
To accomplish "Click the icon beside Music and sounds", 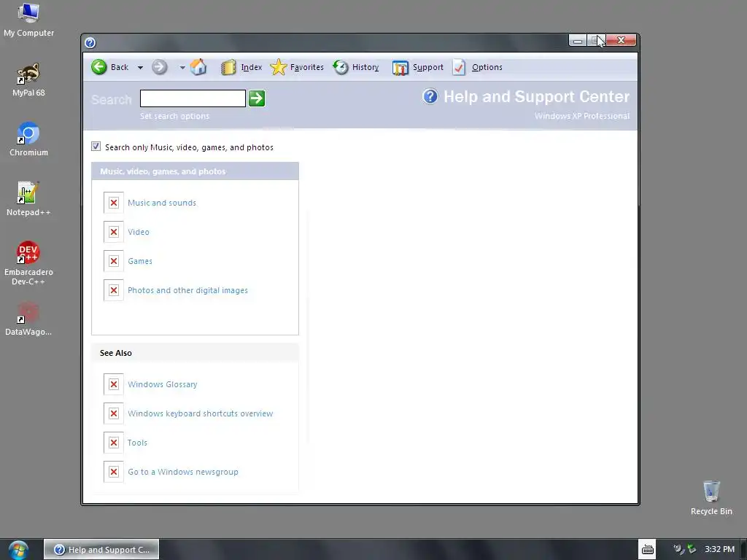I will pyautogui.click(x=113, y=203).
